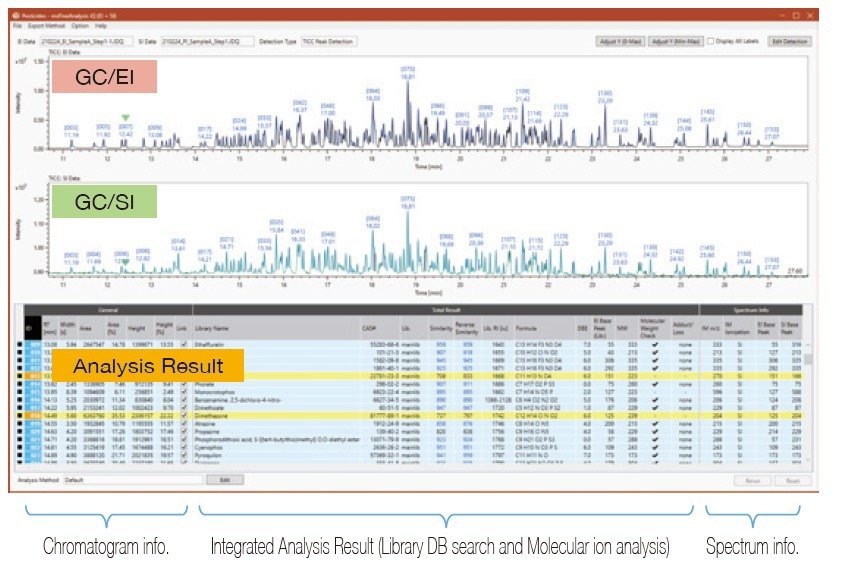The height and width of the screenshot is (564, 843).
Task: Click the green triangle marker in SI chromatogram
Action: tap(125, 261)
